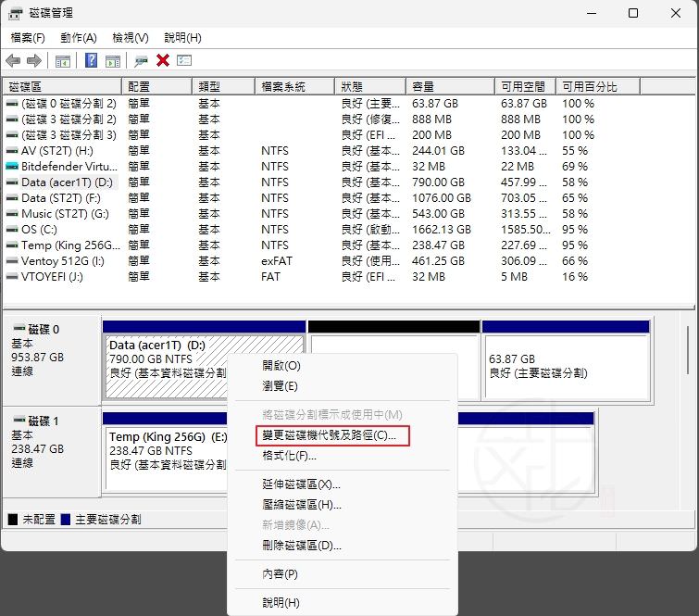Click disk icon of AV (ST2T) (H:)
The height and width of the screenshot is (616, 699).
click(x=12, y=151)
